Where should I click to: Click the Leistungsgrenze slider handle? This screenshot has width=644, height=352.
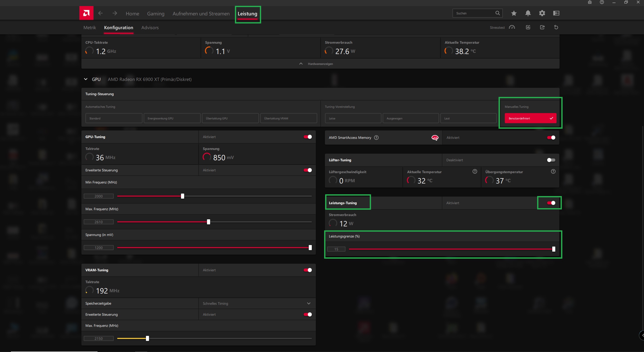tap(554, 249)
